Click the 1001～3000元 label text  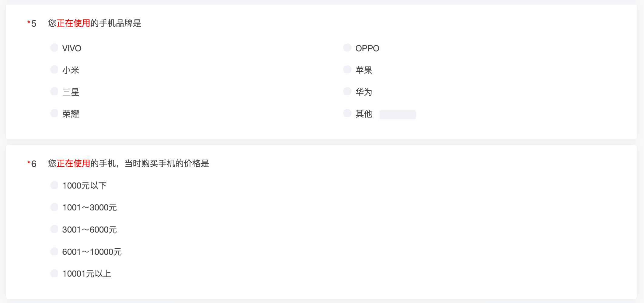[89, 208]
